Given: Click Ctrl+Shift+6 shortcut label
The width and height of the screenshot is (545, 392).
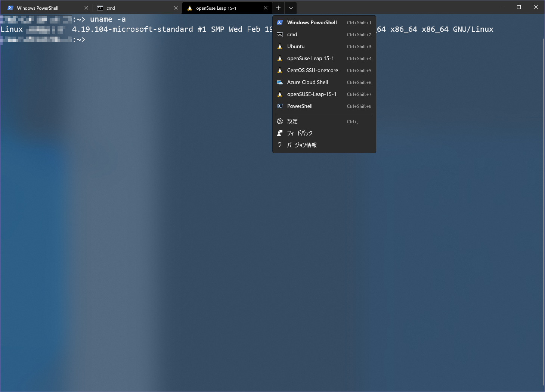Looking at the screenshot, I should (x=359, y=83).
